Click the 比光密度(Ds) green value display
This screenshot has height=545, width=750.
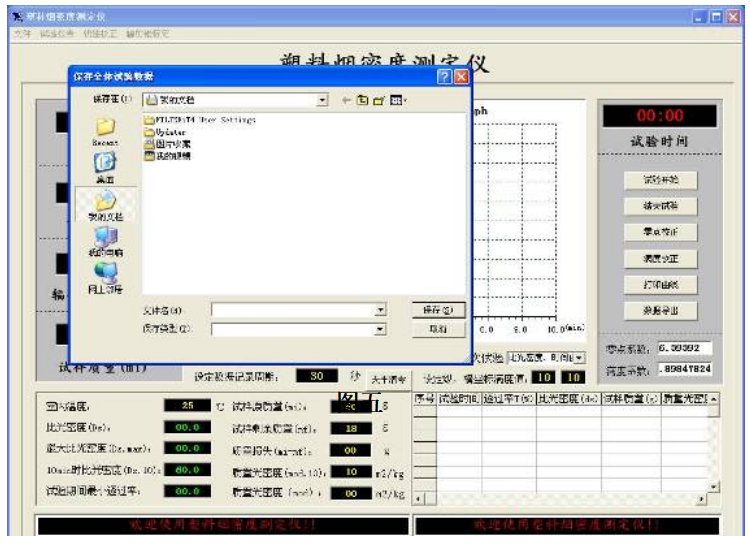(x=188, y=427)
